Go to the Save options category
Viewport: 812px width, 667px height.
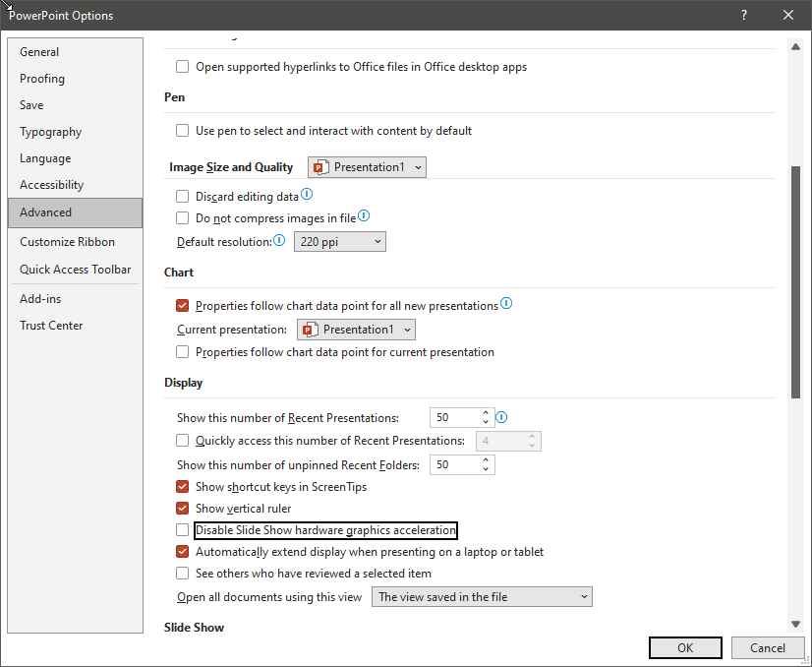pyautogui.click(x=75, y=104)
